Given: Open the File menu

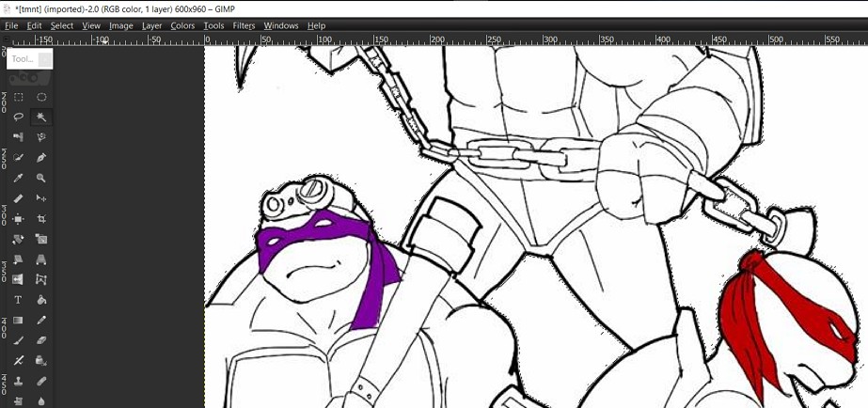Looking at the screenshot, I should [11, 25].
